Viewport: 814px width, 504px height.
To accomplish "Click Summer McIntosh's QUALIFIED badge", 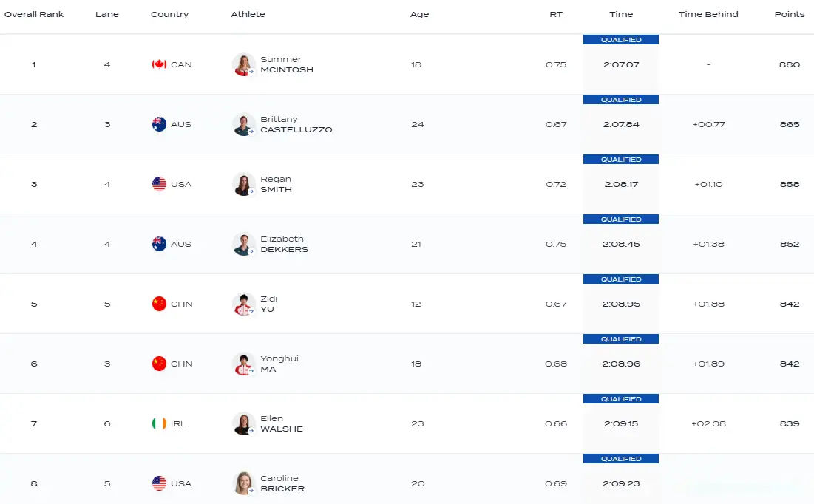I will (x=621, y=40).
